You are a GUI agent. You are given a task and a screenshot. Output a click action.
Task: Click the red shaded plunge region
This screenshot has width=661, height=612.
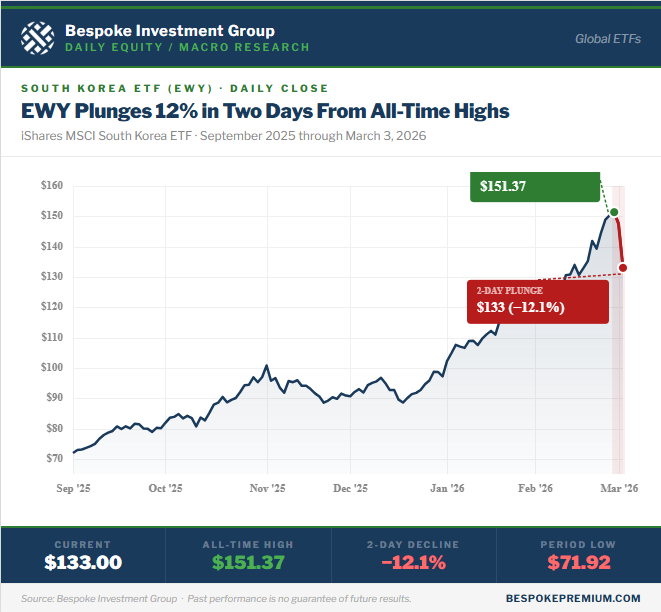(618, 380)
